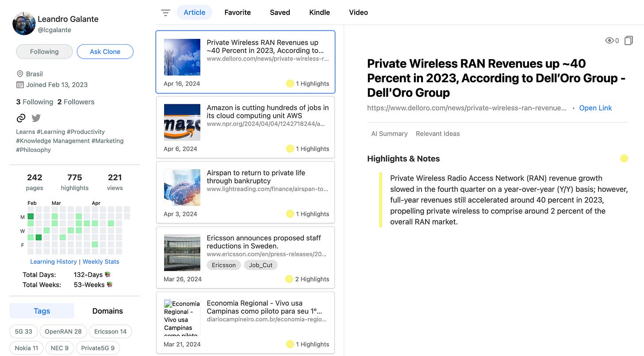Viewport: 644px width, 356px height.
Task: Click the 242 pages stat
Action: 34,182
